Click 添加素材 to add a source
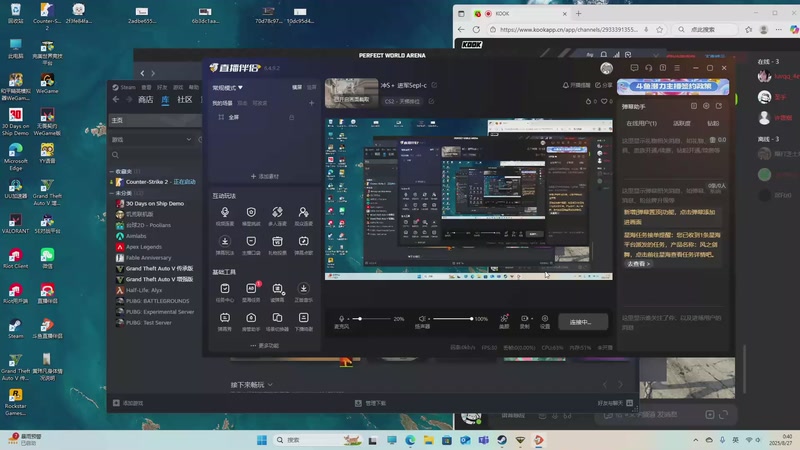This screenshot has width=800, height=450. [265, 176]
